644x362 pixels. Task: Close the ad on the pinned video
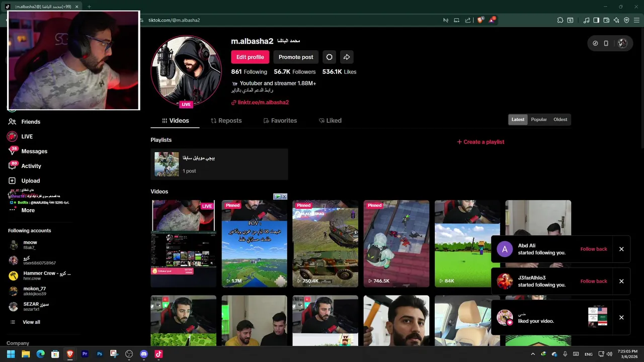click(284, 197)
